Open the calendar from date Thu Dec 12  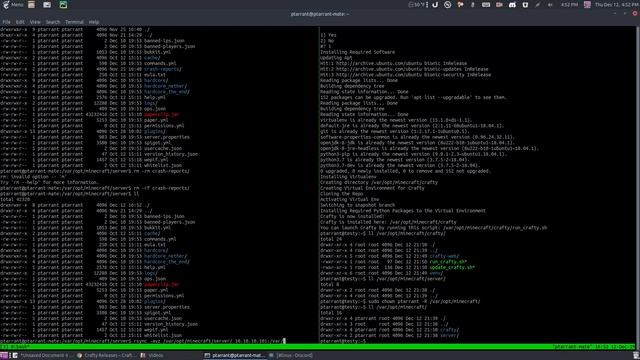[x=616, y=5]
